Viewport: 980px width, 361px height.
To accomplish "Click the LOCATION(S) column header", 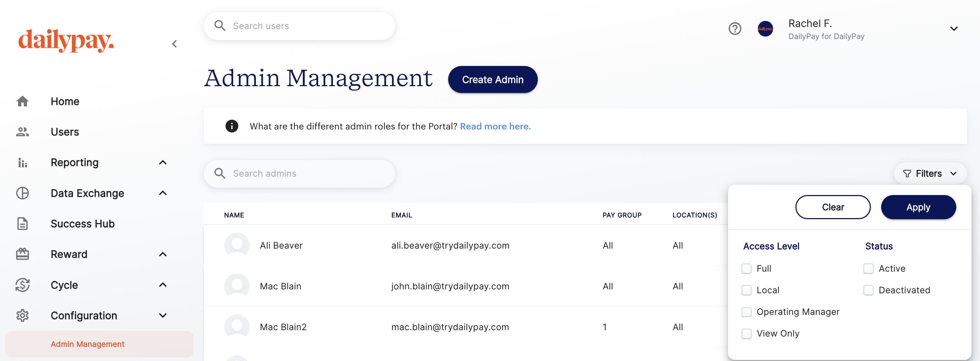I will tap(695, 215).
